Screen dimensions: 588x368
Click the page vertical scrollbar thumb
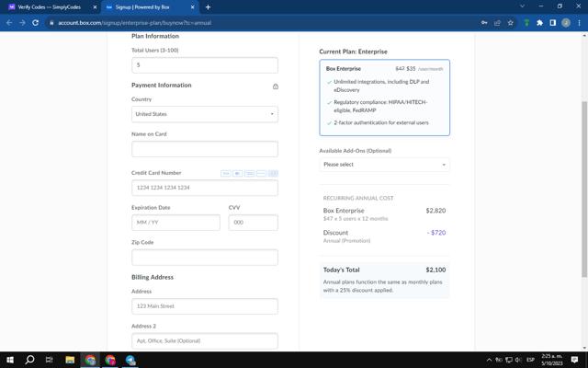coord(584,190)
